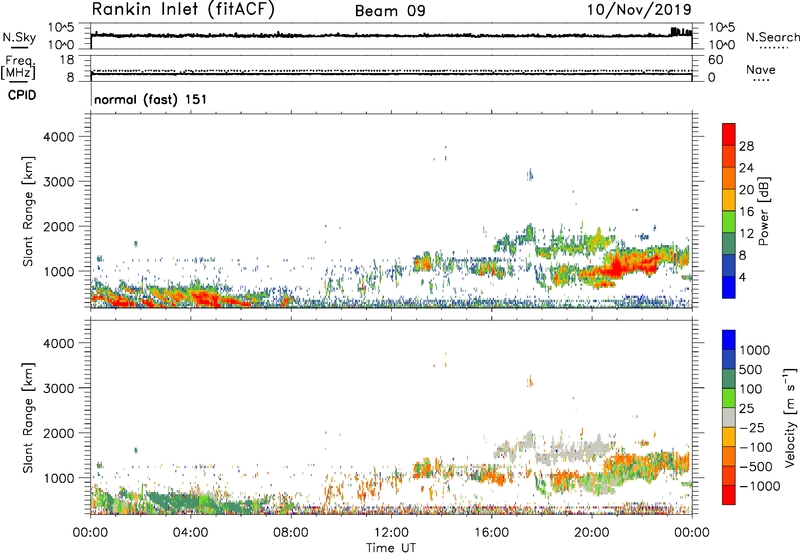This screenshot has width=800, height=554.
Task: Pick the light green 12–16 dB Power segment
Action: [x=729, y=222]
